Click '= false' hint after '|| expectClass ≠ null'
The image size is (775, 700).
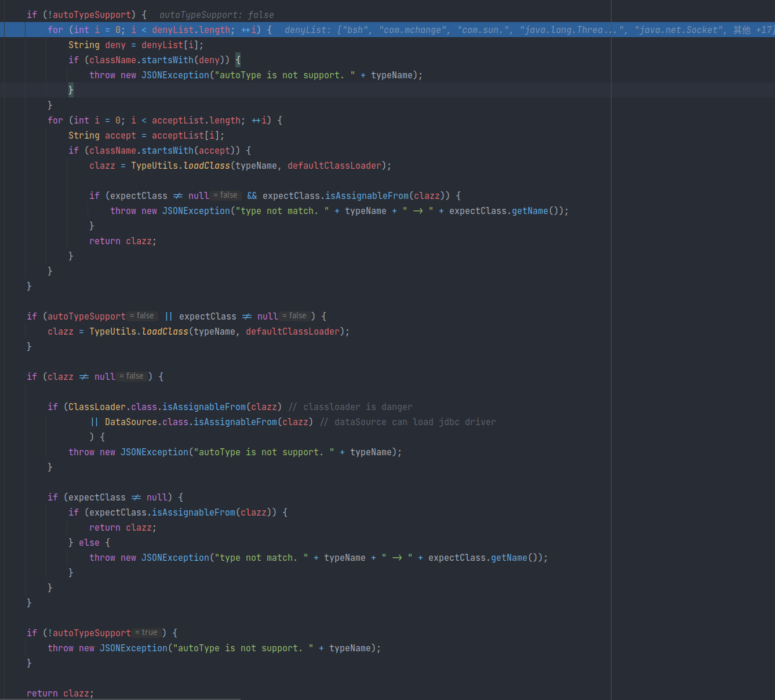click(295, 316)
